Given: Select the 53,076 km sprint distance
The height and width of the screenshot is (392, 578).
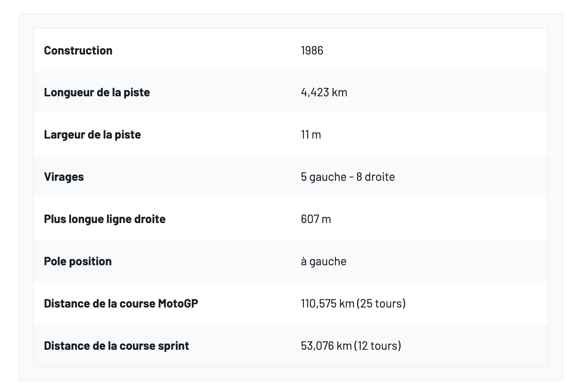Looking at the screenshot, I should coord(326,346).
